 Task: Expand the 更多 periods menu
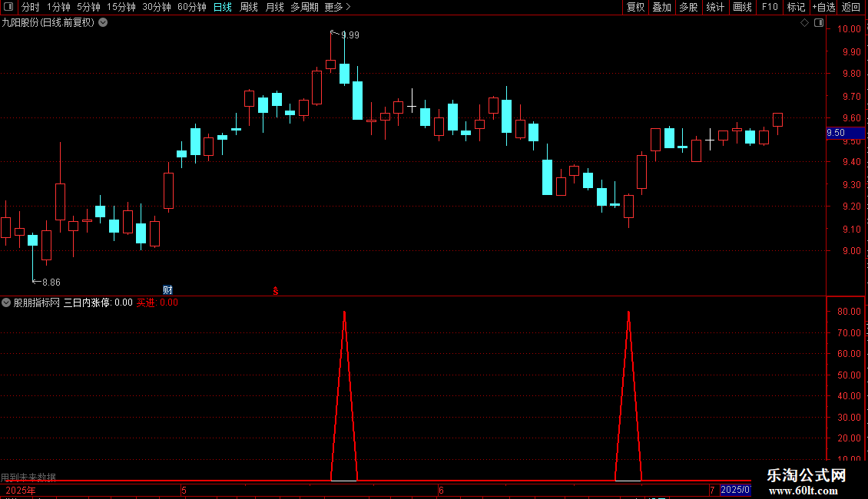coord(338,7)
